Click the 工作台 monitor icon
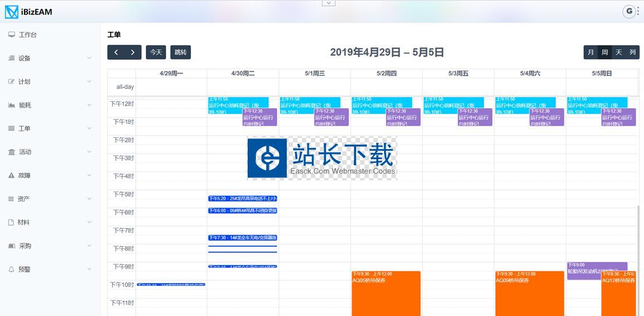The image size is (644, 316). [12, 35]
